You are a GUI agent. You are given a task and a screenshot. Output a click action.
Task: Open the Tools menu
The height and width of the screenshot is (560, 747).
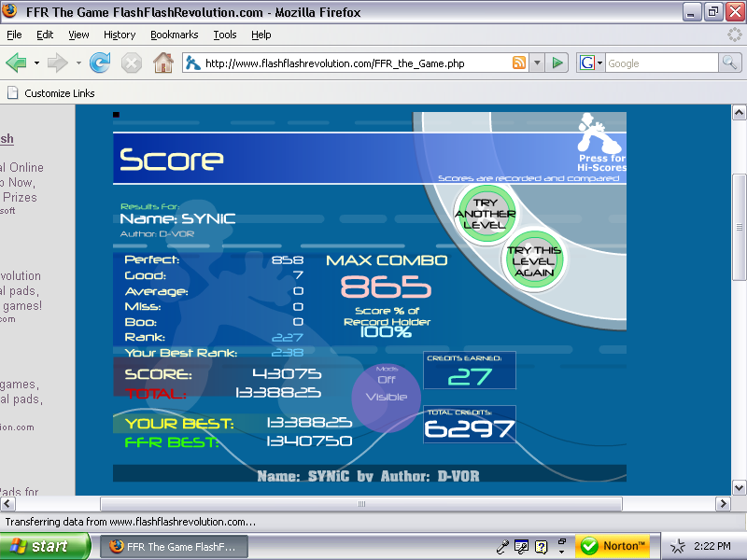224,35
